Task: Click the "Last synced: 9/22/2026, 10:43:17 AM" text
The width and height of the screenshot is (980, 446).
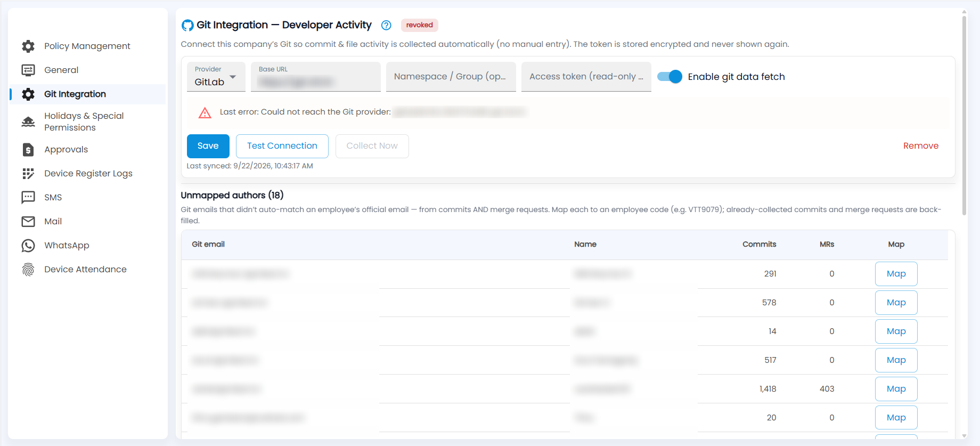Action: tap(250, 166)
